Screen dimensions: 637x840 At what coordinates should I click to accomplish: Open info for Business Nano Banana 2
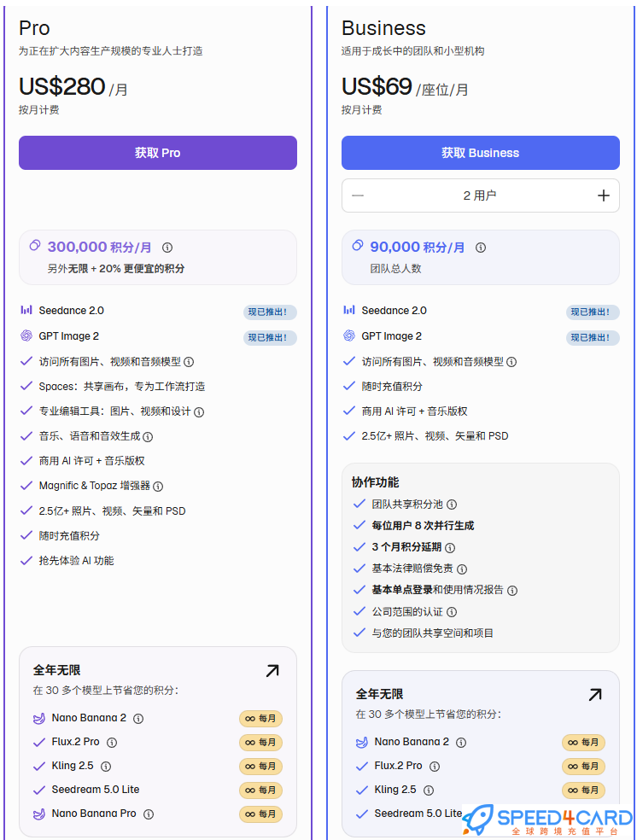click(x=461, y=743)
